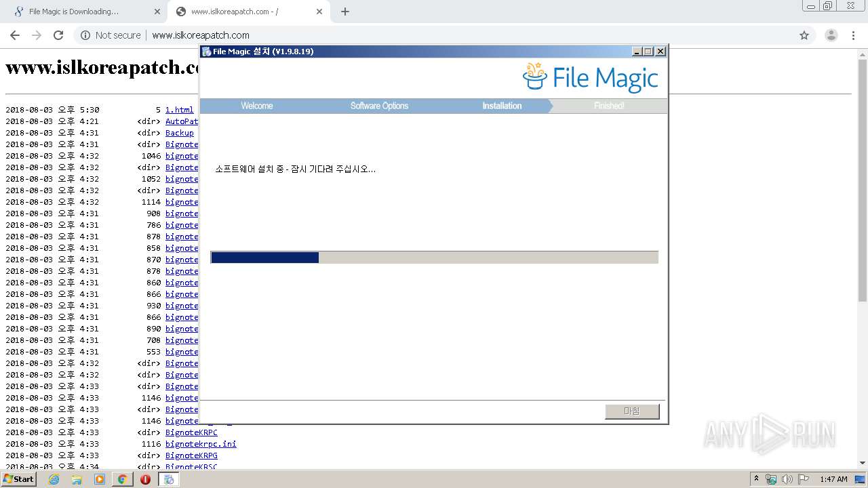Reload the islkoreapatch page

point(58,35)
